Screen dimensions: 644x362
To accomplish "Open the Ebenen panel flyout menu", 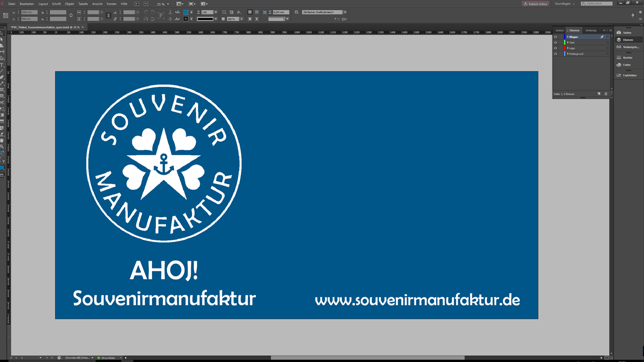I will click(x=610, y=30).
